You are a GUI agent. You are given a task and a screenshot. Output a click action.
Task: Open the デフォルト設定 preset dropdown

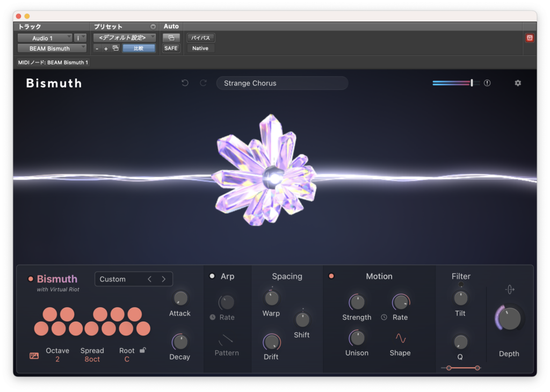click(125, 38)
